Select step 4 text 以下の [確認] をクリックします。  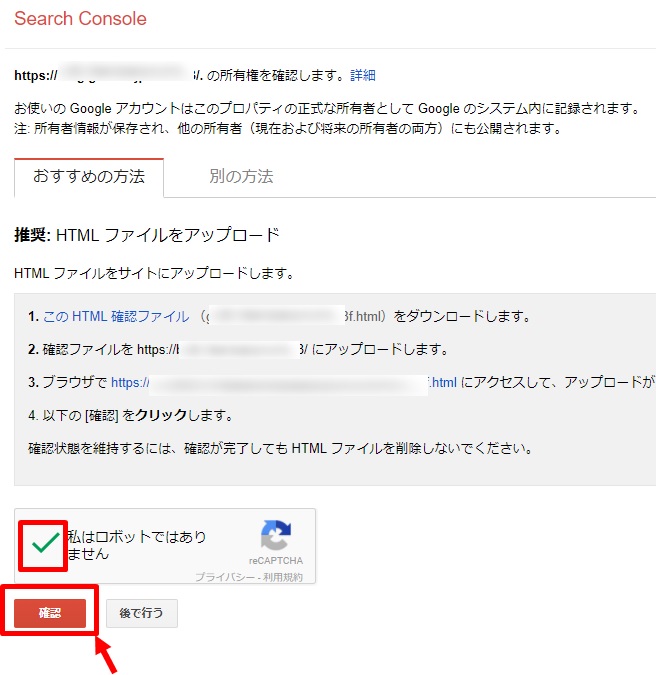pos(131,415)
